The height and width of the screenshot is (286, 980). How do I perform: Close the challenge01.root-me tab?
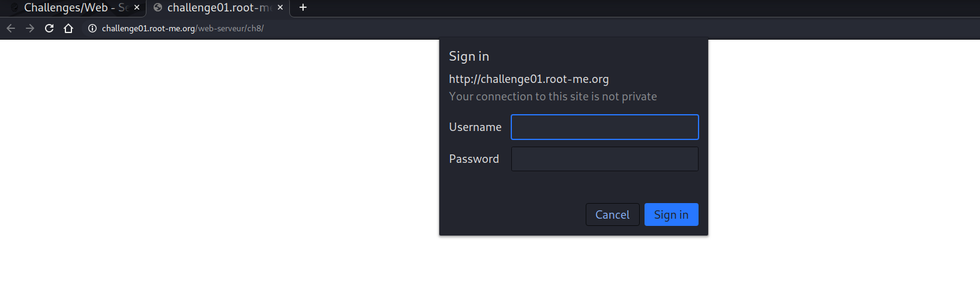click(280, 7)
